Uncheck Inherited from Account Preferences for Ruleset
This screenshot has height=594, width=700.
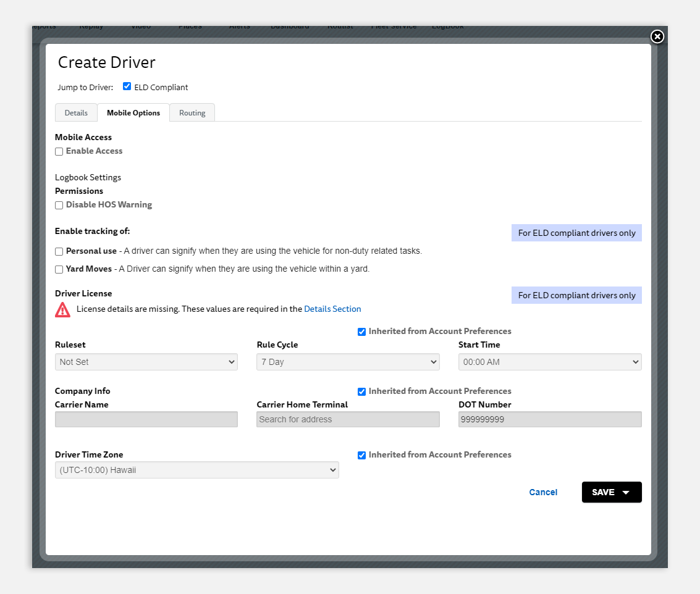(361, 332)
